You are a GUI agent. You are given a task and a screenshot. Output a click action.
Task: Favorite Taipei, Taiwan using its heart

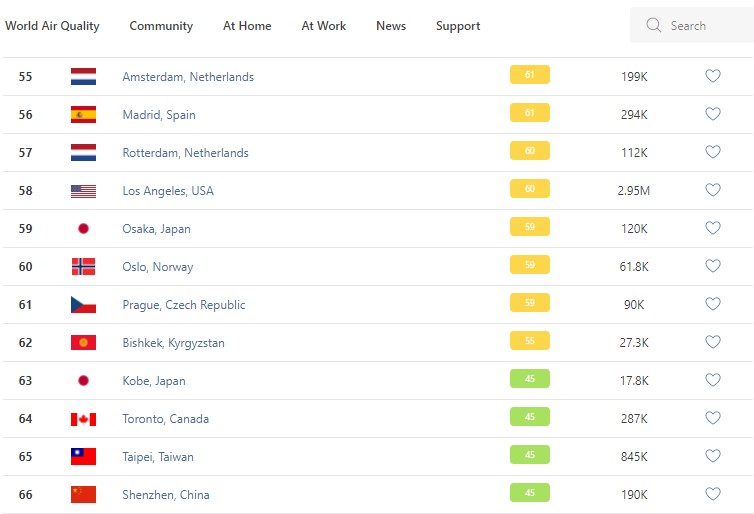713,456
